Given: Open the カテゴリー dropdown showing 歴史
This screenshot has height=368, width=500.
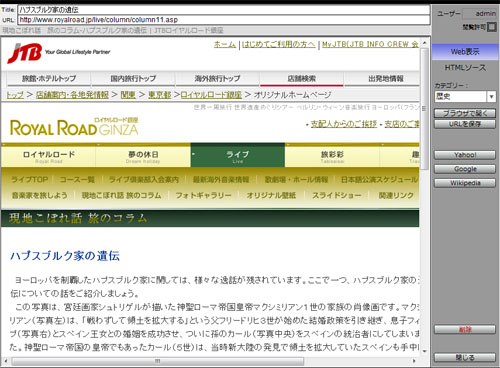Looking at the screenshot, I should coord(465,97).
